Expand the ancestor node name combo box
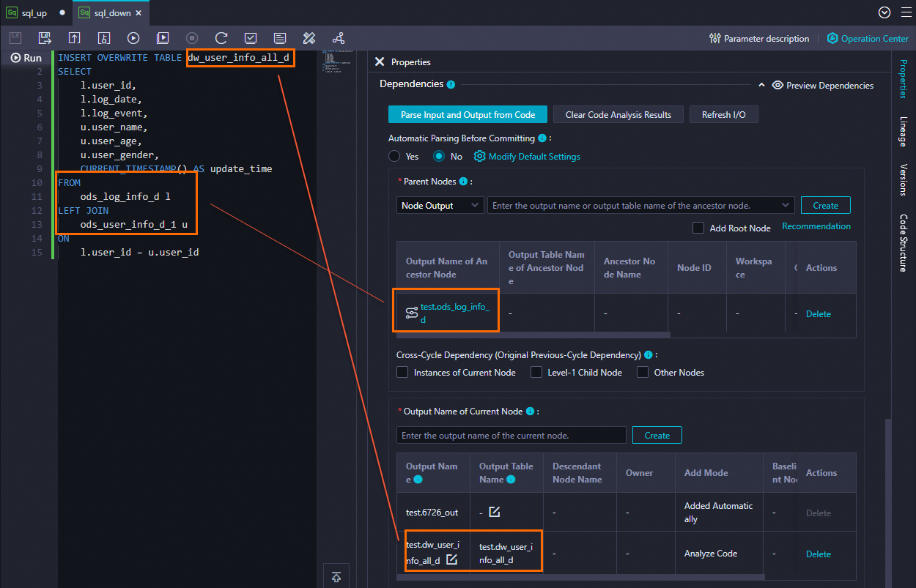Image resolution: width=916 pixels, height=588 pixels. 786,206
